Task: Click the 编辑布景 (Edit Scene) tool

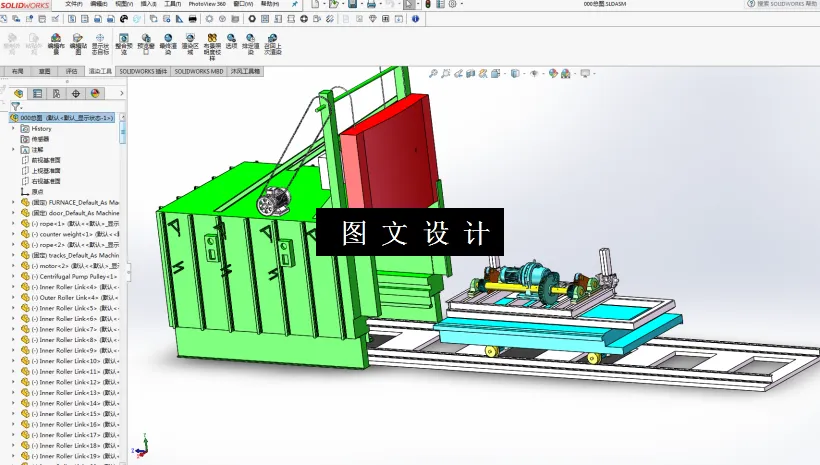Action: pos(56,43)
